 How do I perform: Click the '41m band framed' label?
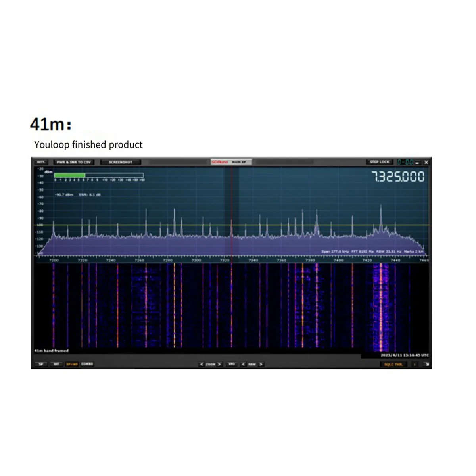(52, 351)
